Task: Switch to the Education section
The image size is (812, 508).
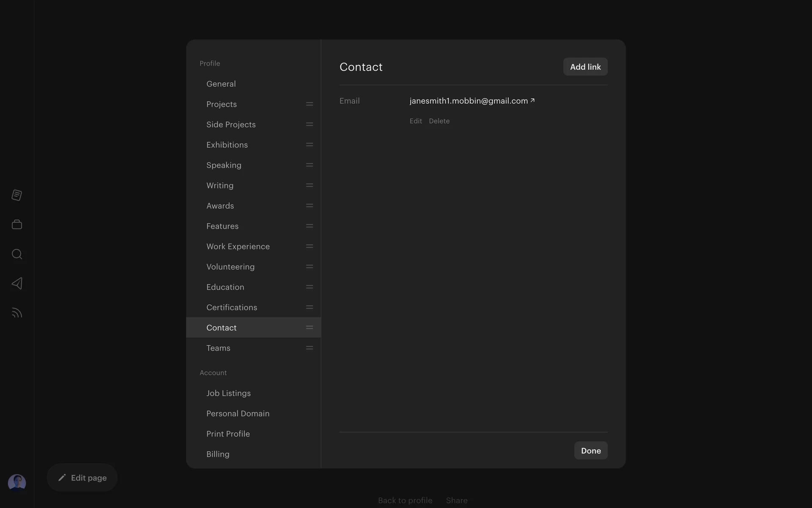Action: pos(225,287)
